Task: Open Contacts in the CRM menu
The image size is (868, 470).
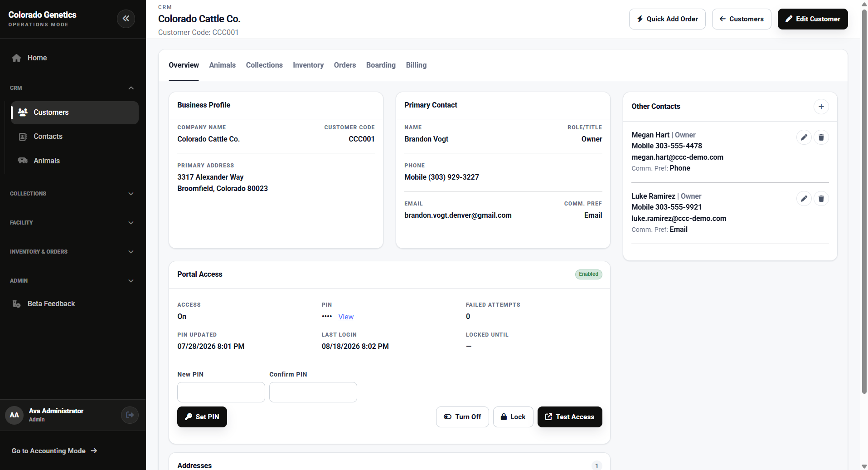Action: [x=75, y=137]
